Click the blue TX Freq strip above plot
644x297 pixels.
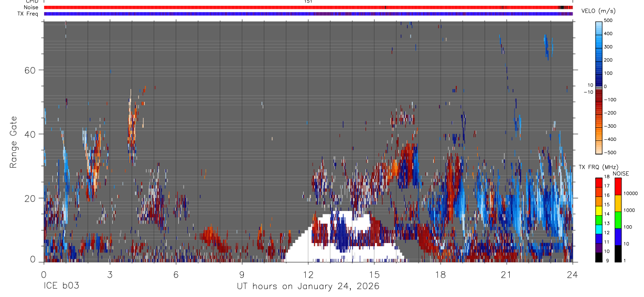click(x=308, y=14)
